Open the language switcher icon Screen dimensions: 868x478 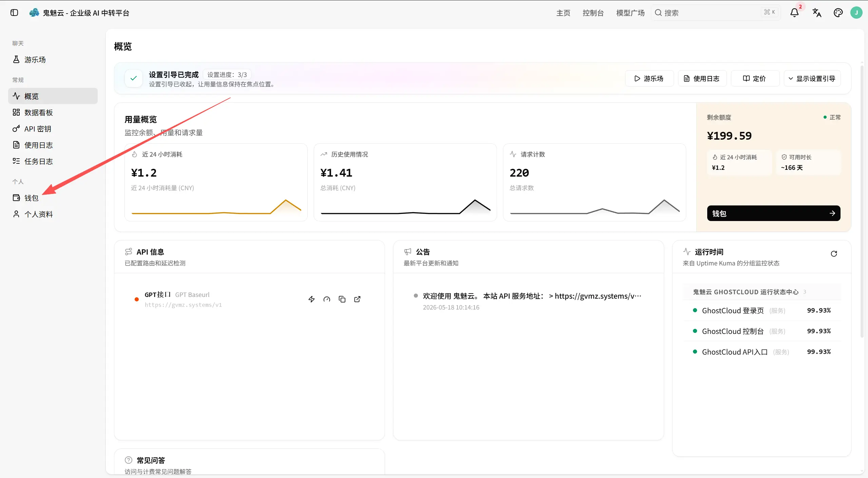coord(817,13)
